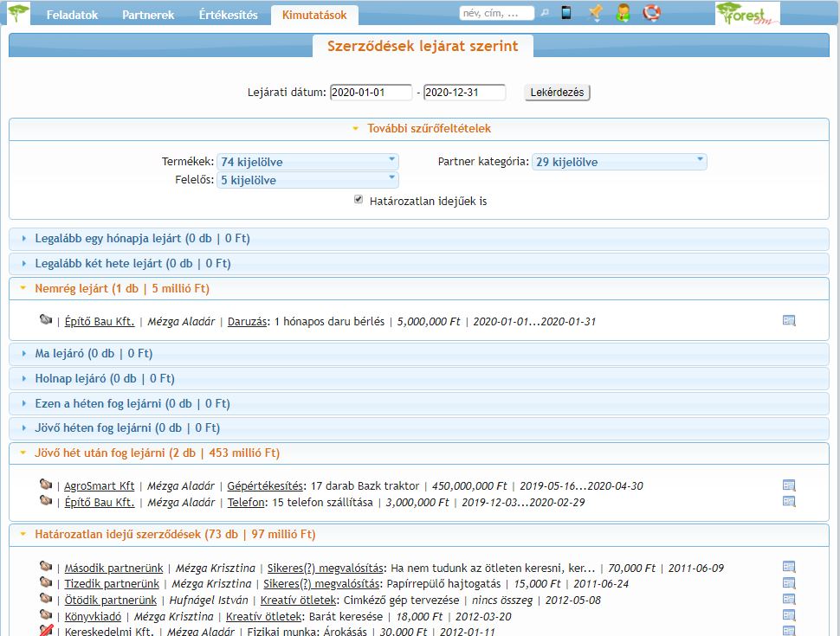Image resolution: width=840 pixels, height=636 pixels.
Task: Open the Második partnerünk link
Action: tap(113, 569)
